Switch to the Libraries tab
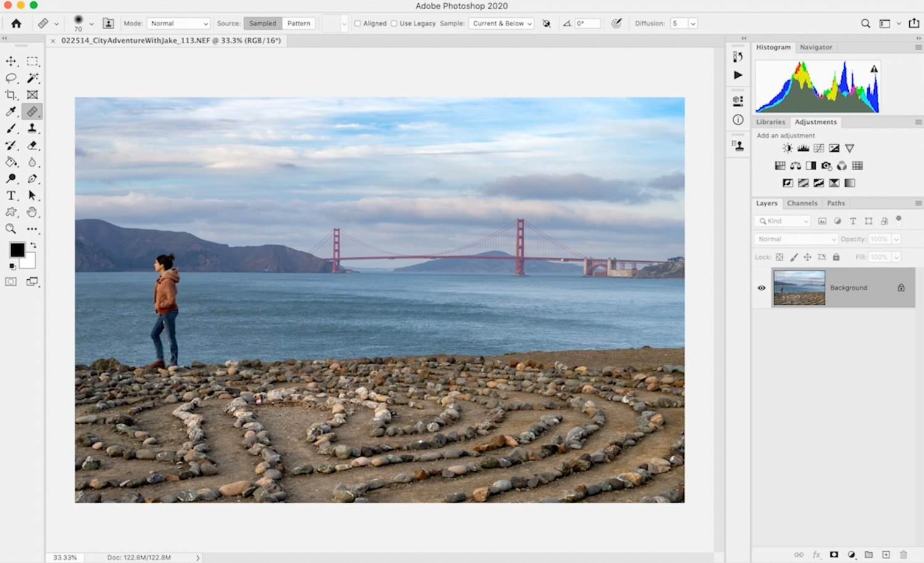924x563 pixels. pyautogui.click(x=771, y=122)
